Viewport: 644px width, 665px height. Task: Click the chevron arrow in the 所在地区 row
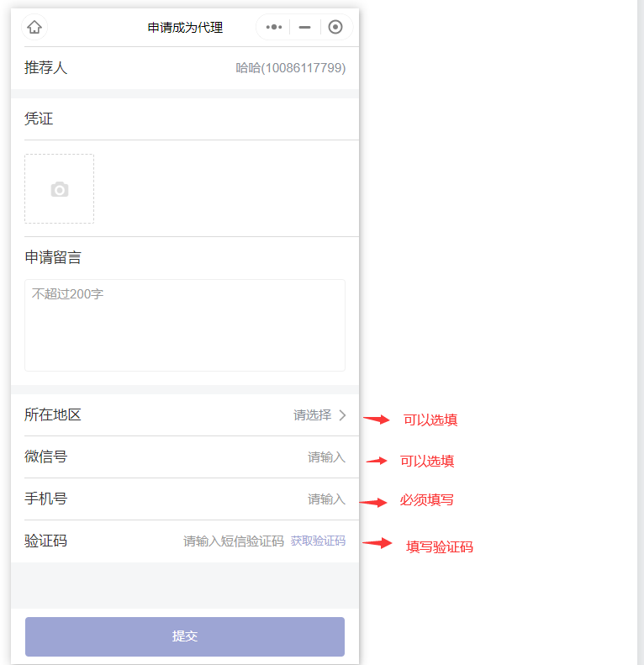click(342, 414)
